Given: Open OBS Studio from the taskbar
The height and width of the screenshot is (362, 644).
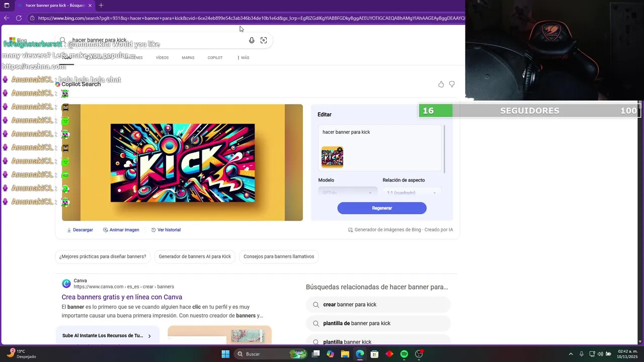Looking at the screenshot, I should pos(419,354).
